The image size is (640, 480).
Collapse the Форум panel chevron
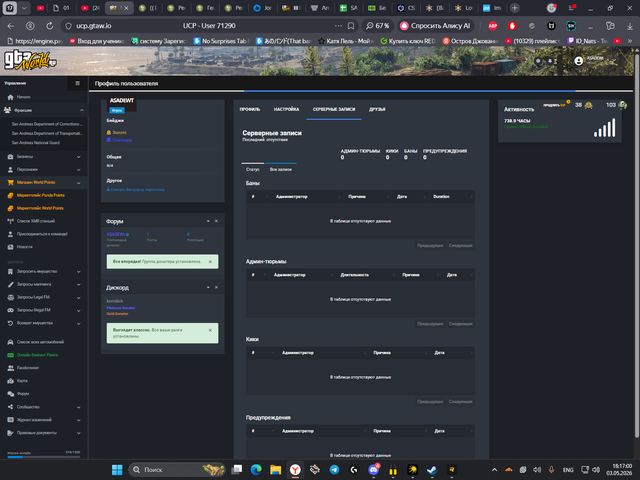tap(208, 221)
